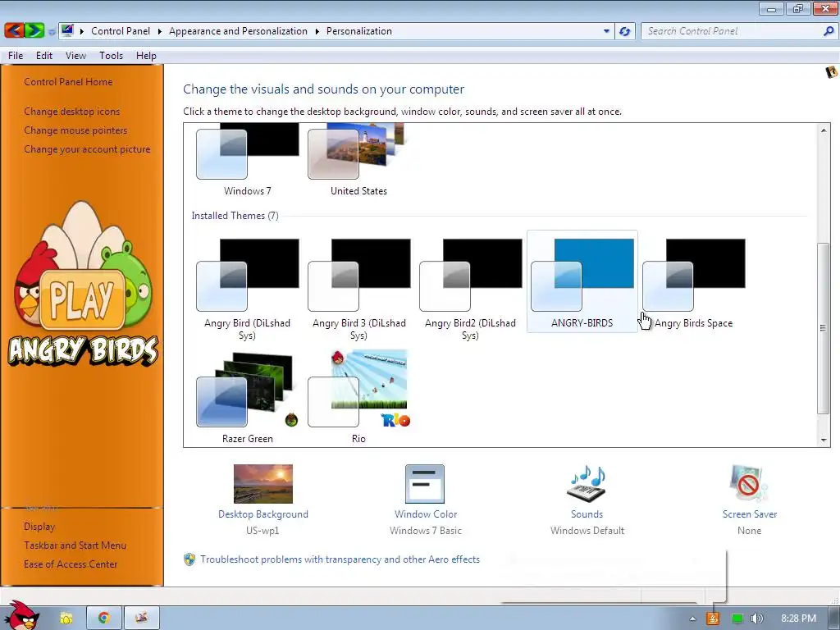Click the theme list scroll down arrow
The width and height of the screenshot is (840, 630).
[x=824, y=441]
